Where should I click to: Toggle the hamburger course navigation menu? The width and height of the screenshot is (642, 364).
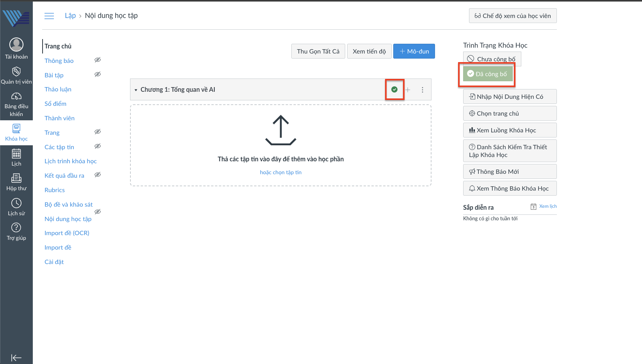pyautogui.click(x=49, y=16)
